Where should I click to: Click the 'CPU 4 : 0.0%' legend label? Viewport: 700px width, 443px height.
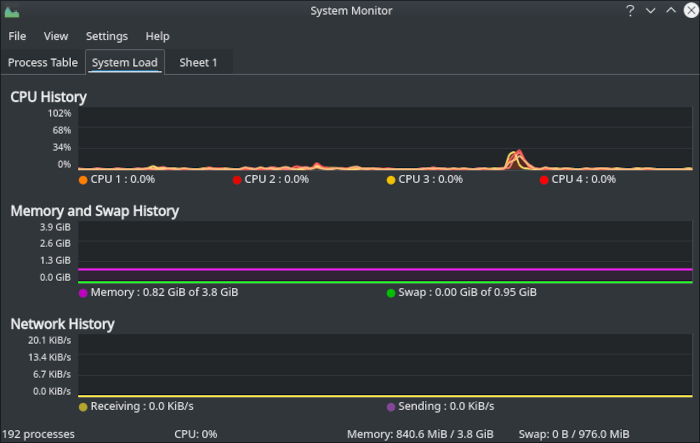coord(584,180)
